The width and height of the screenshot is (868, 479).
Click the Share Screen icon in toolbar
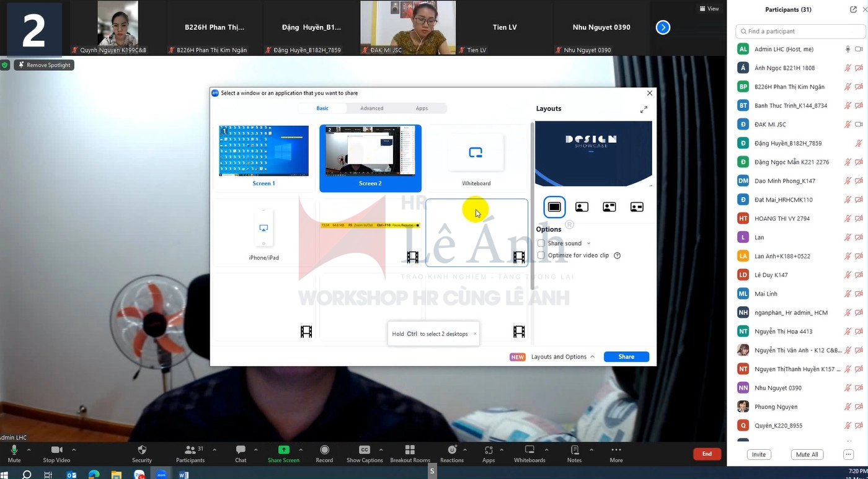pos(283,450)
